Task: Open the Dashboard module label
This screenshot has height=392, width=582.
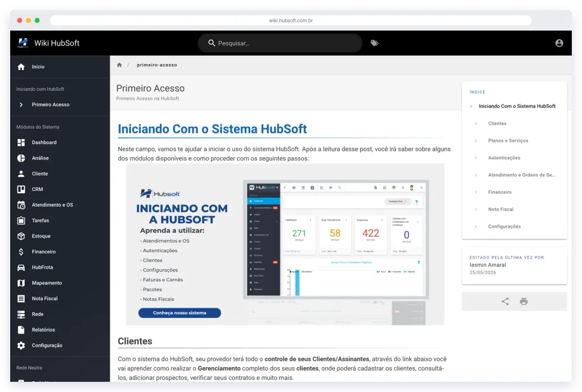Action: (44, 143)
